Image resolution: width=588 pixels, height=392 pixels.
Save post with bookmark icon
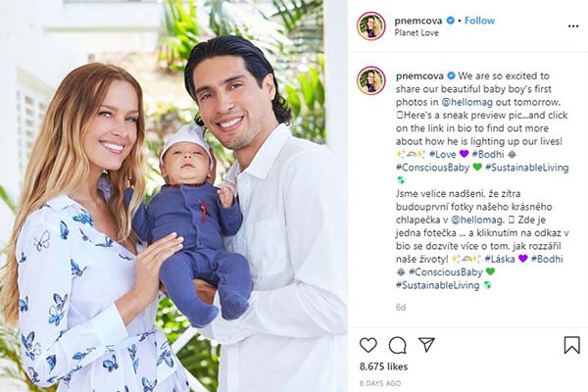coord(572,345)
